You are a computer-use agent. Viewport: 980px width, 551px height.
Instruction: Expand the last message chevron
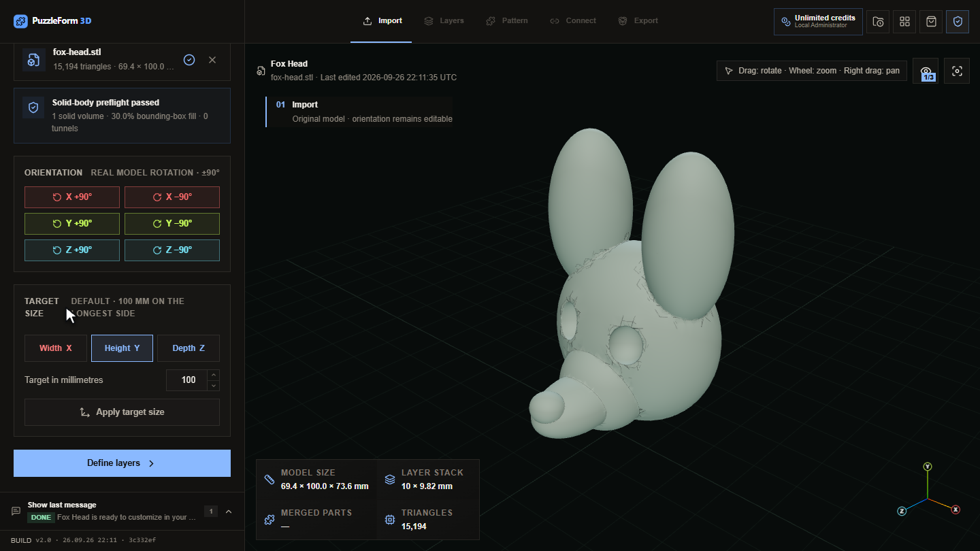pos(229,512)
